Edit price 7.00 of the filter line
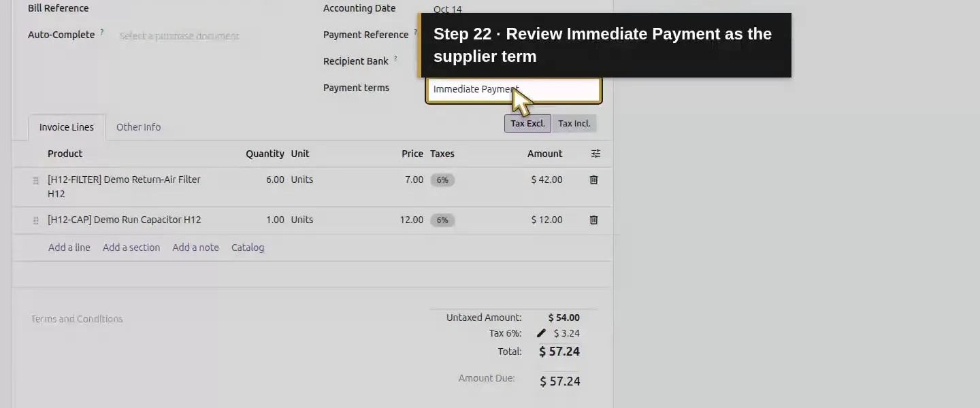The image size is (980, 408). pos(414,180)
